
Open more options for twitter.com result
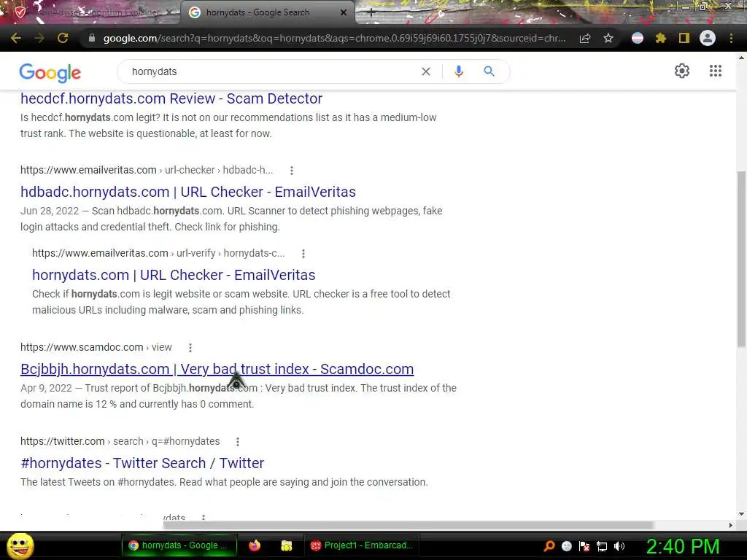(238, 442)
